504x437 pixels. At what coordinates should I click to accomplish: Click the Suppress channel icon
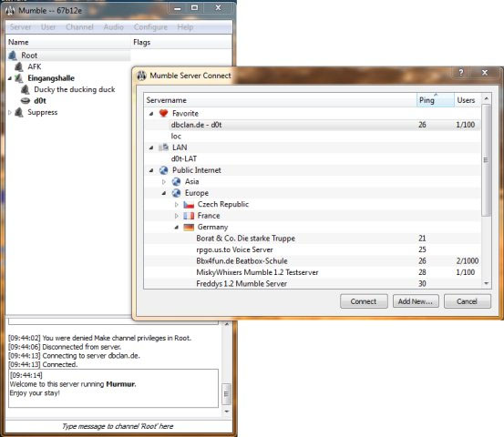19,112
